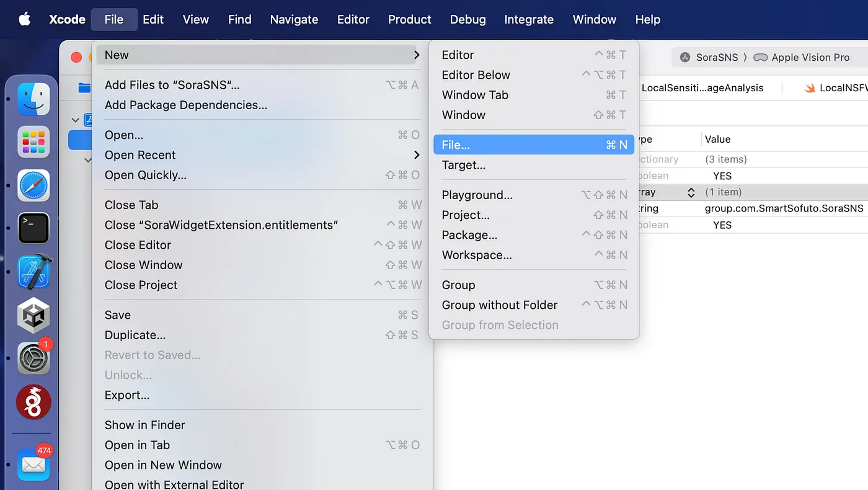The image size is (868, 490).
Task: Choose Group without Folder
Action: coord(534,305)
